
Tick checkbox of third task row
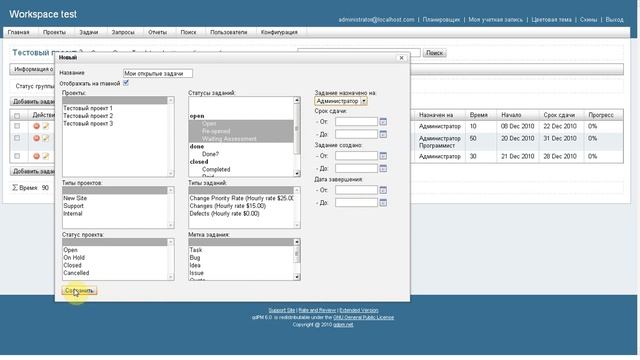tap(17, 156)
